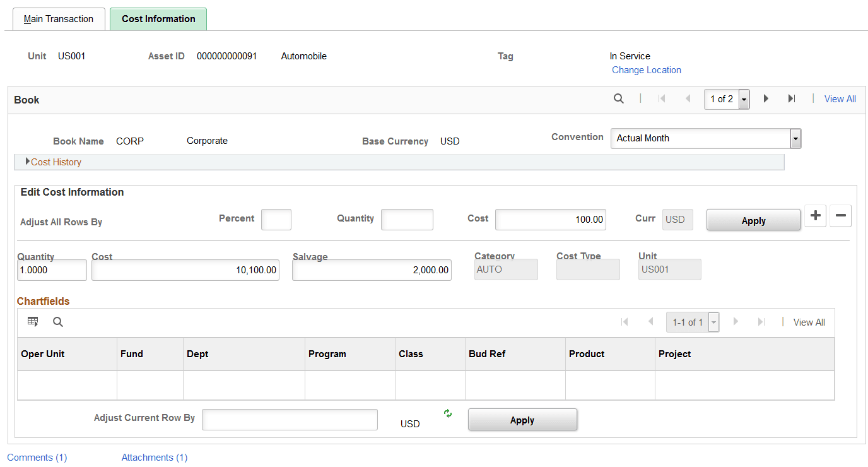
Task: Open the Chartfields search icon
Action: (x=57, y=322)
